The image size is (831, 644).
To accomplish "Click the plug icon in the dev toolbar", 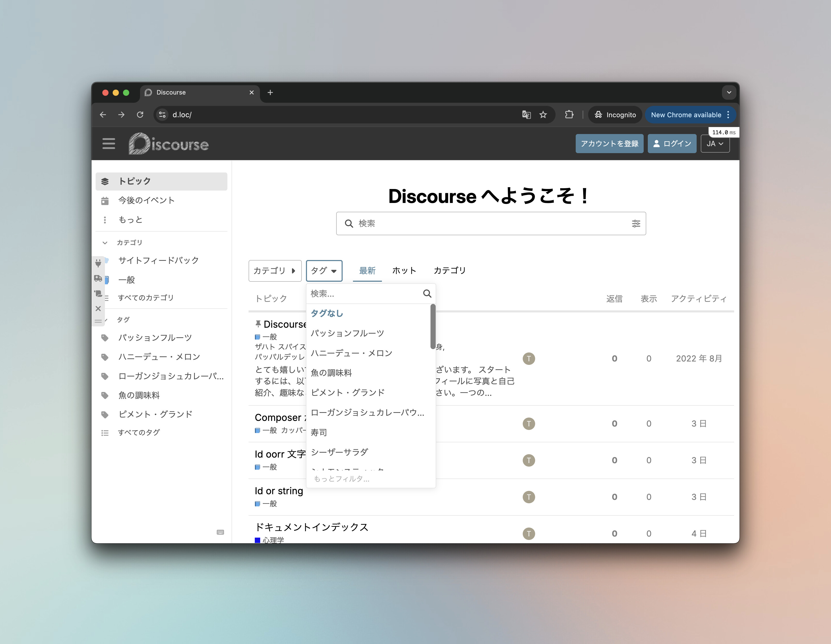I will click(98, 263).
